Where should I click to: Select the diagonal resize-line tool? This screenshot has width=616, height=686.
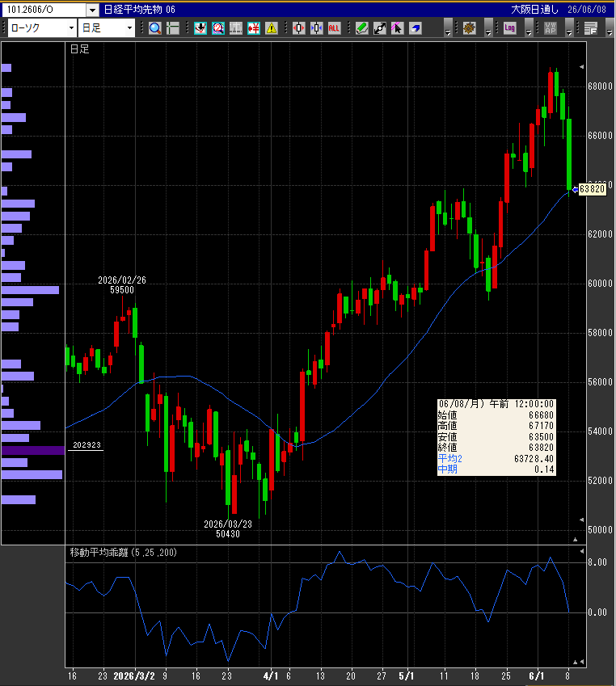coord(380,28)
